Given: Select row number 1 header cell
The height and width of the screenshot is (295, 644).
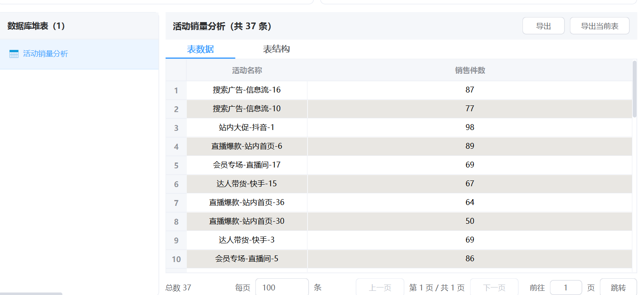Looking at the screenshot, I should (x=176, y=90).
